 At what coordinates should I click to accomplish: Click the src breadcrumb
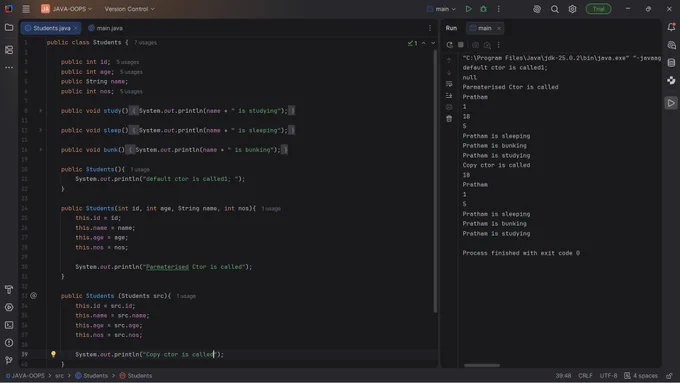pos(59,376)
